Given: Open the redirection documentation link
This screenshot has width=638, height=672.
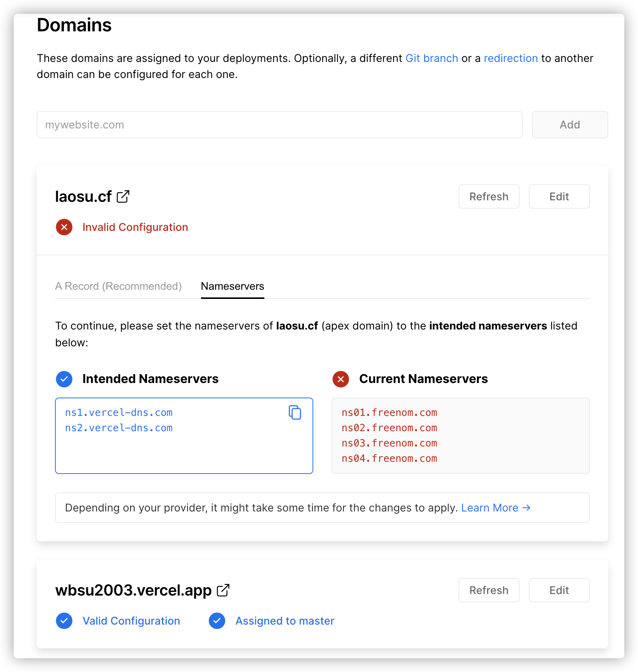Looking at the screenshot, I should (511, 58).
